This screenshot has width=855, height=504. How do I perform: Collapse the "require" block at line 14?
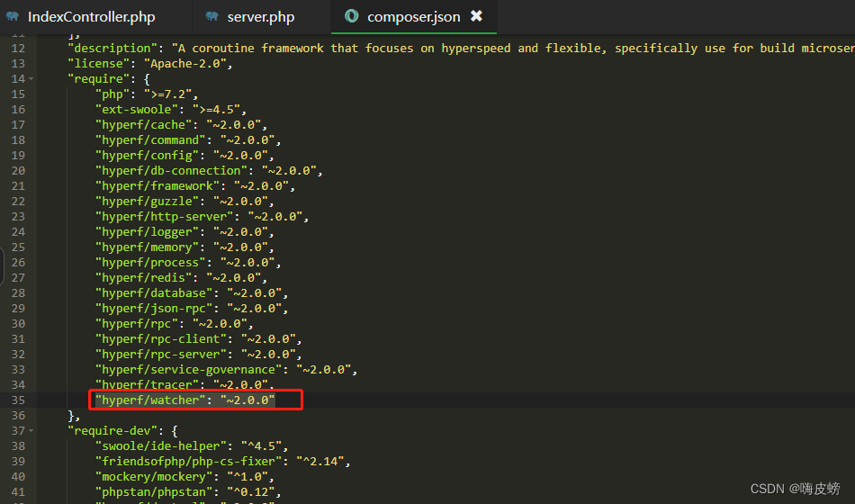tap(31, 79)
